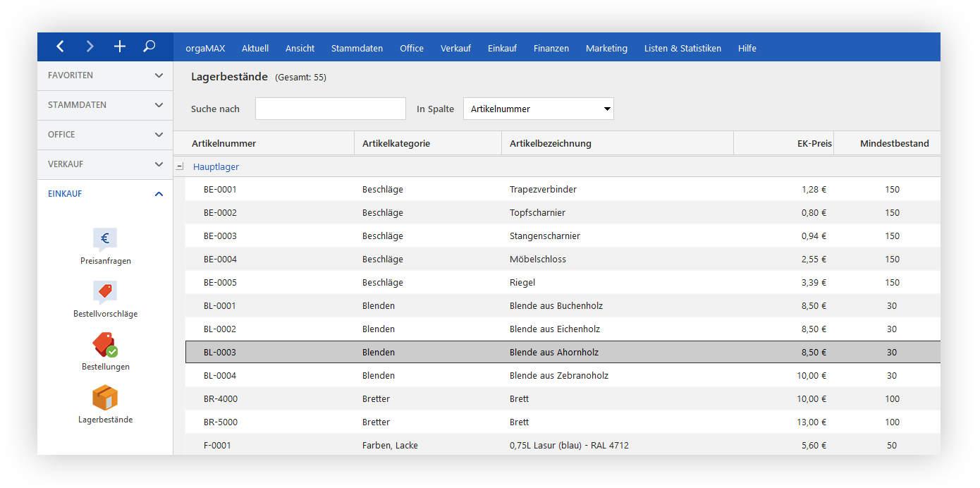Open the Finanzen menu
This screenshot has height=488, width=980.
551,49
